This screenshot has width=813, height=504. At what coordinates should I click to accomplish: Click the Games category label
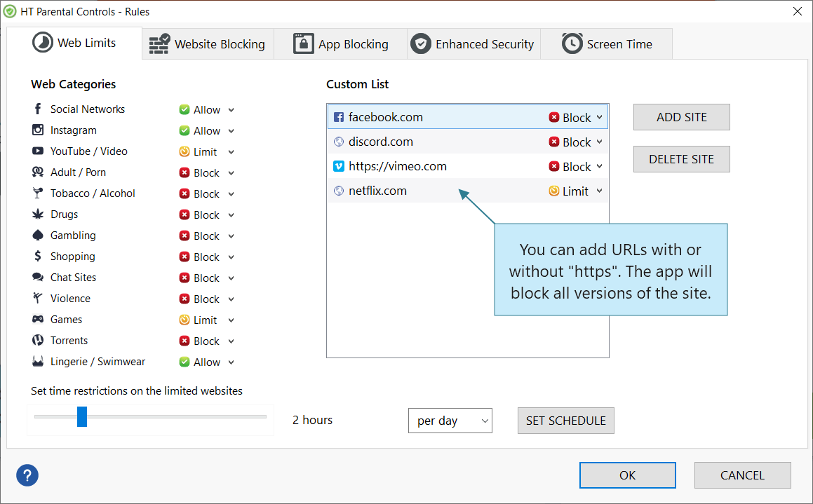point(66,319)
